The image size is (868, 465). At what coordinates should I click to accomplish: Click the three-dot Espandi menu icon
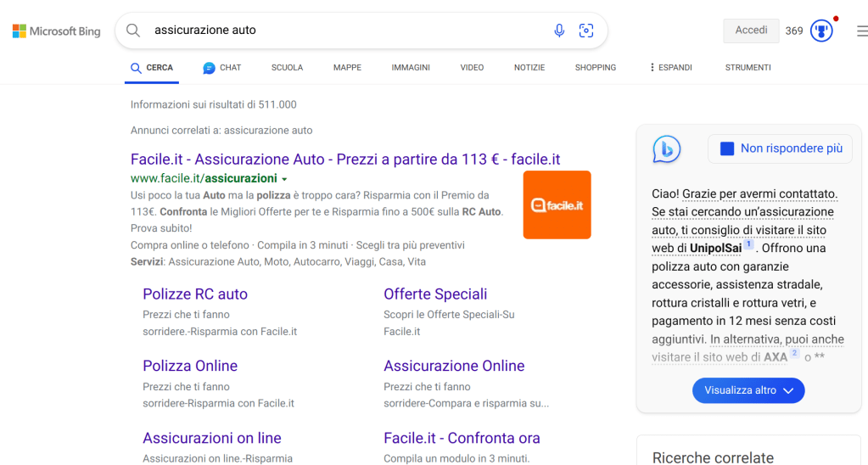[652, 68]
